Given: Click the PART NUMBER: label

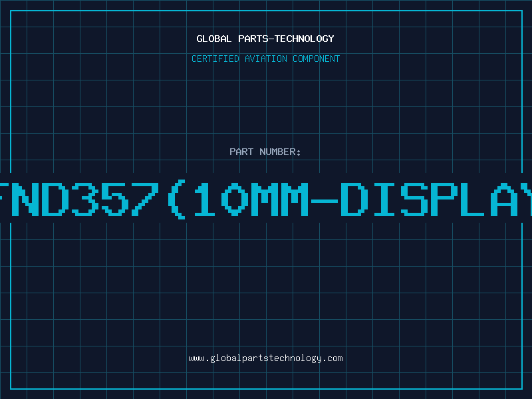Looking at the screenshot, I should coord(265,152).
